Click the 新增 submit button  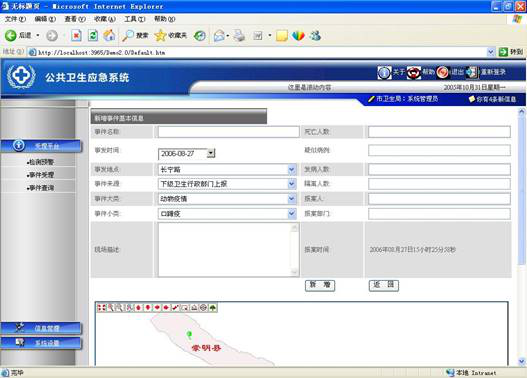click(320, 285)
